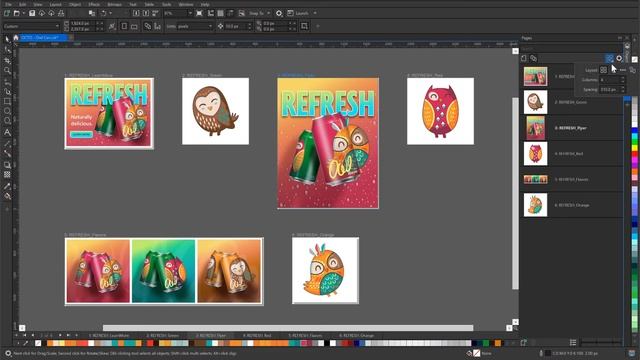Increase the Columns stepper value

[x=622, y=78]
